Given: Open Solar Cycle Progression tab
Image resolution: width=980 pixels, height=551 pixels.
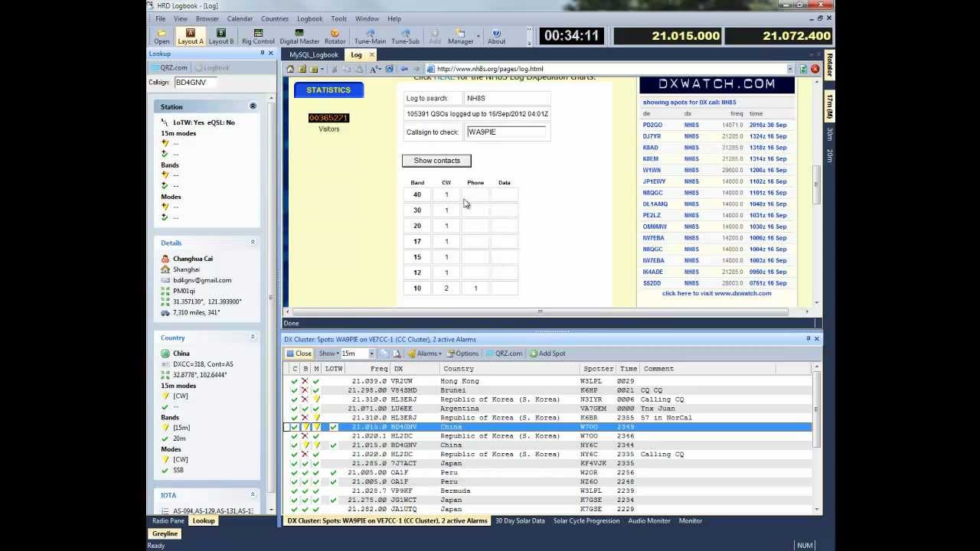Looking at the screenshot, I should [586, 520].
